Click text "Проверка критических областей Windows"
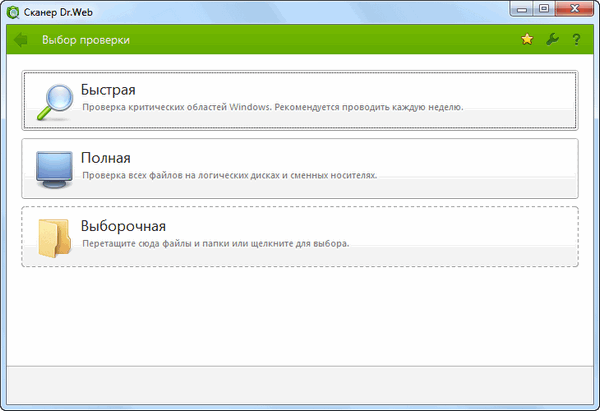This screenshot has height=411, width=600. 176,107
